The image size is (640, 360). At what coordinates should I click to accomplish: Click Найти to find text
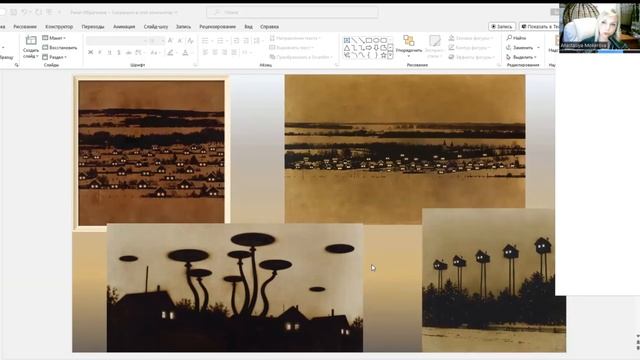pyautogui.click(x=516, y=38)
